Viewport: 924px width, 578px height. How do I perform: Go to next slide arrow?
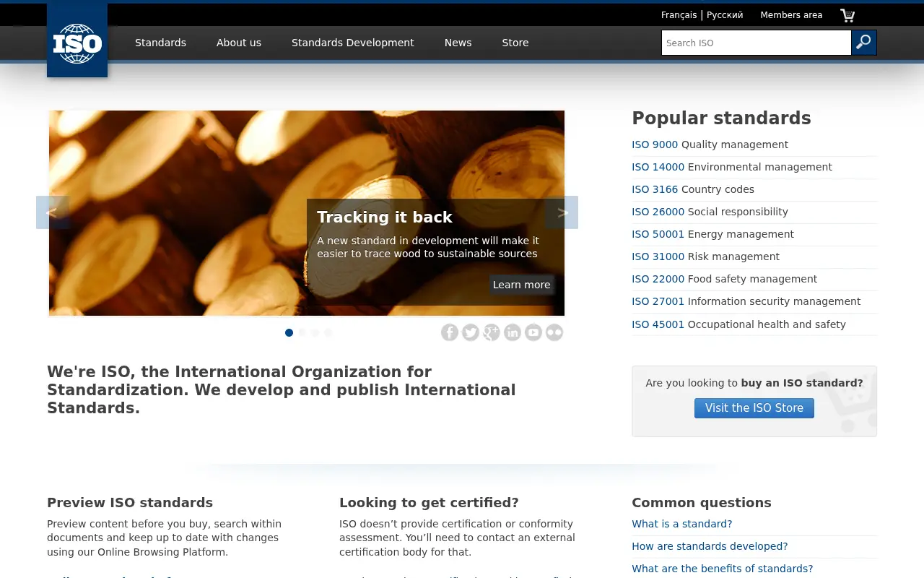[562, 212]
